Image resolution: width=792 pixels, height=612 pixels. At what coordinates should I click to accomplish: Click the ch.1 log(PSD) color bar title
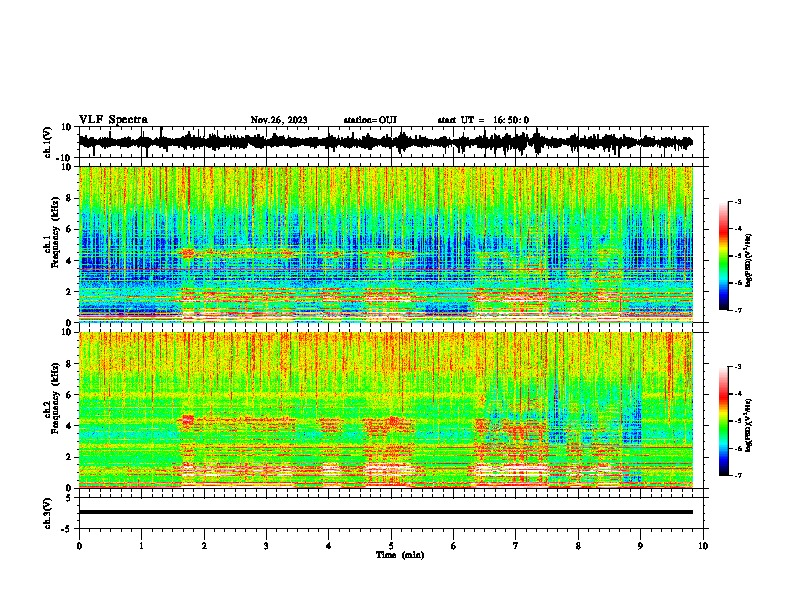click(748, 260)
